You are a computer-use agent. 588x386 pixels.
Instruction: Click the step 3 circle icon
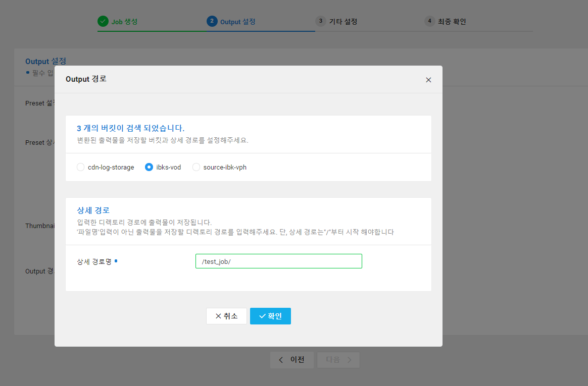[321, 21]
